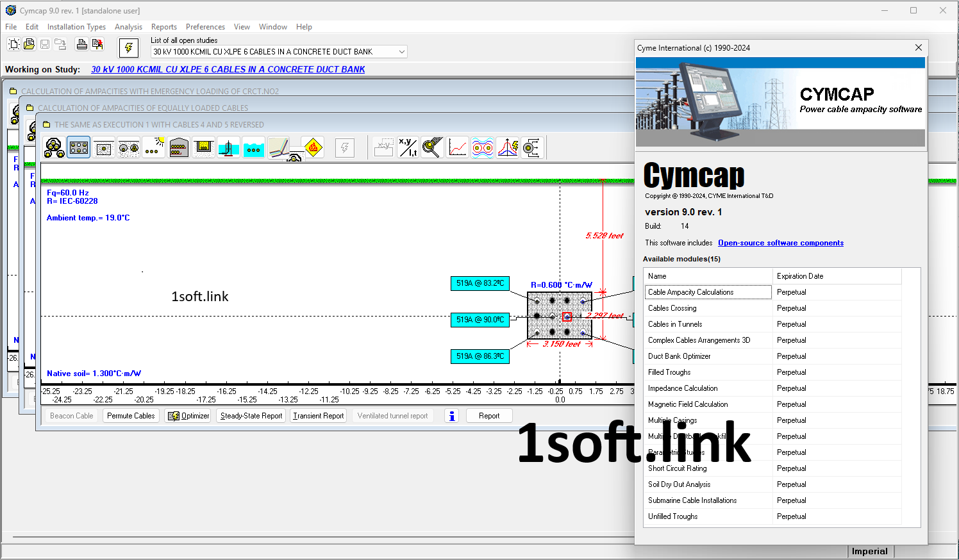Click the Permute Cables button
The image size is (959, 560).
131,416
